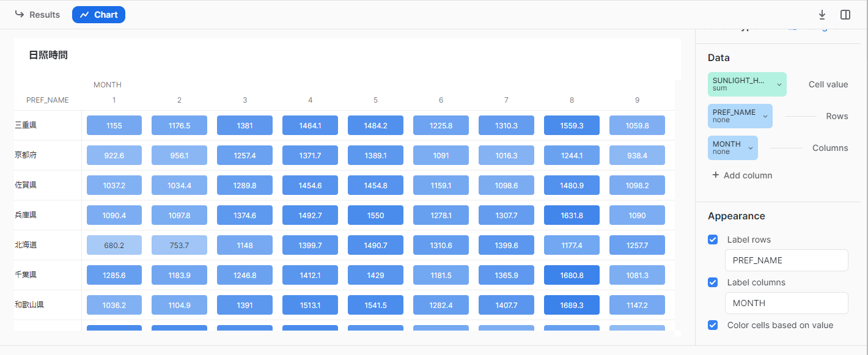Toggle the split panel layout icon

[x=845, y=15]
